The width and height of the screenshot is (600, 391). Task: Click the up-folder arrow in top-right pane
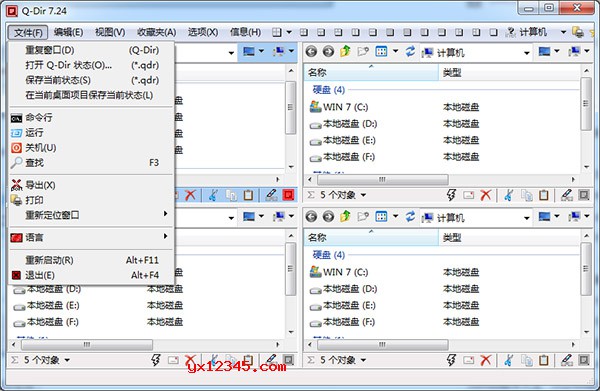point(345,52)
